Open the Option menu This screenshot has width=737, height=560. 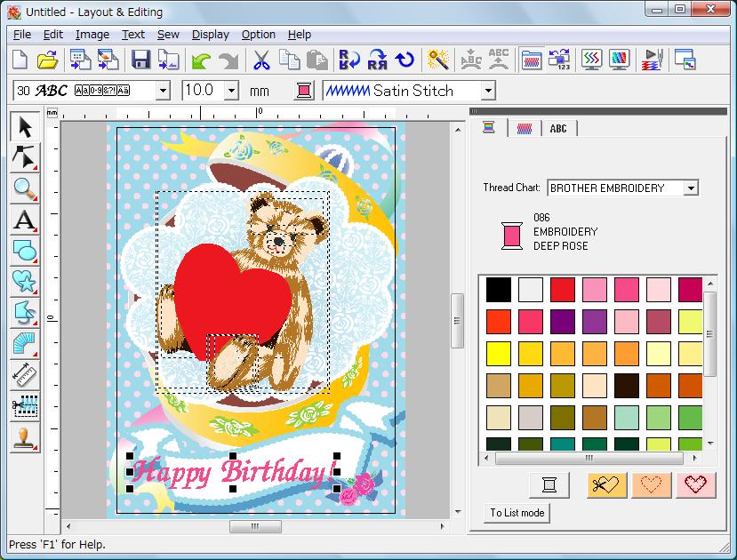point(259,35)
